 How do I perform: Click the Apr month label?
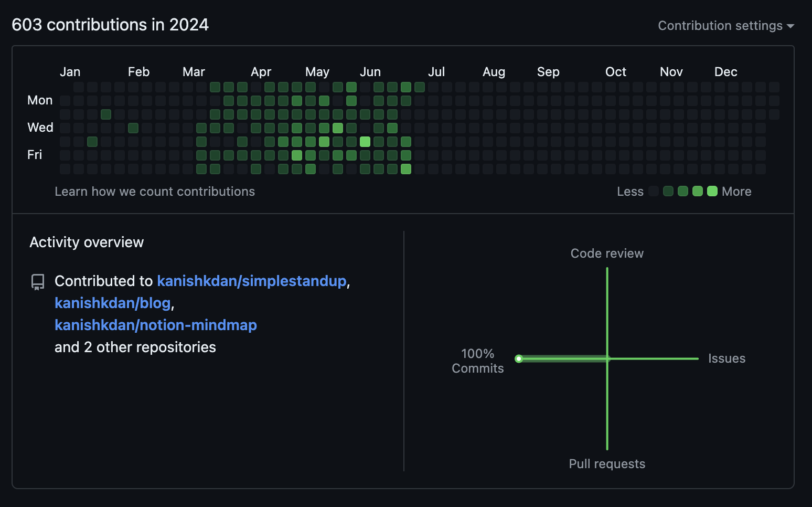261,72
